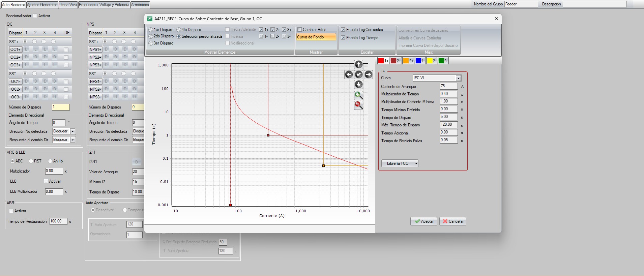Select 1er Disparo radio button
Viewport: 644px width, 276px height.
[151, 30]
